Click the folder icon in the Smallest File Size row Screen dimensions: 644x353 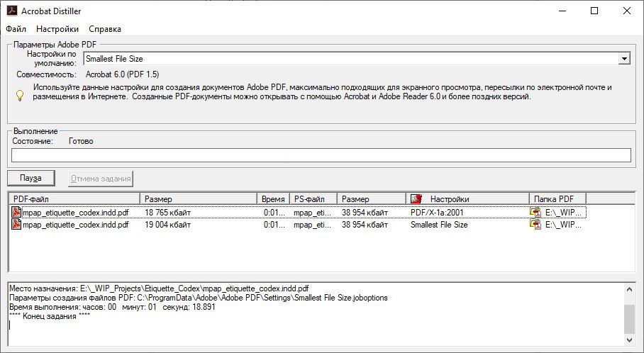535,225
